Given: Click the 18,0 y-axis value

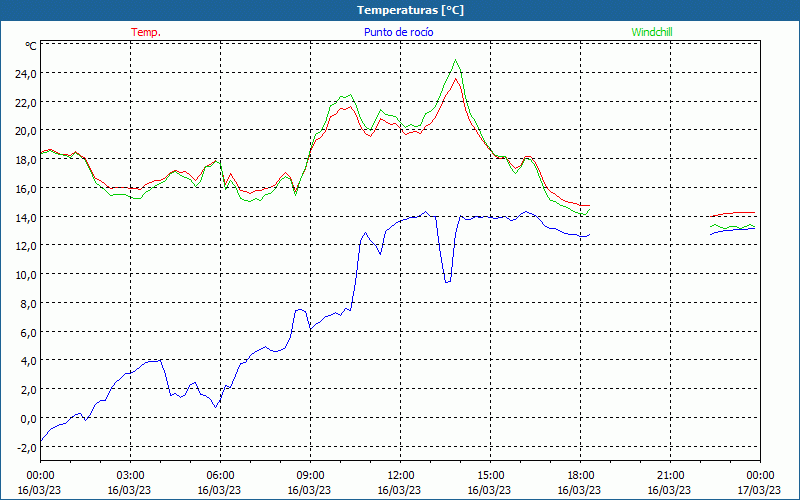Looking at the screenshot, I should (x=26, y=160).
